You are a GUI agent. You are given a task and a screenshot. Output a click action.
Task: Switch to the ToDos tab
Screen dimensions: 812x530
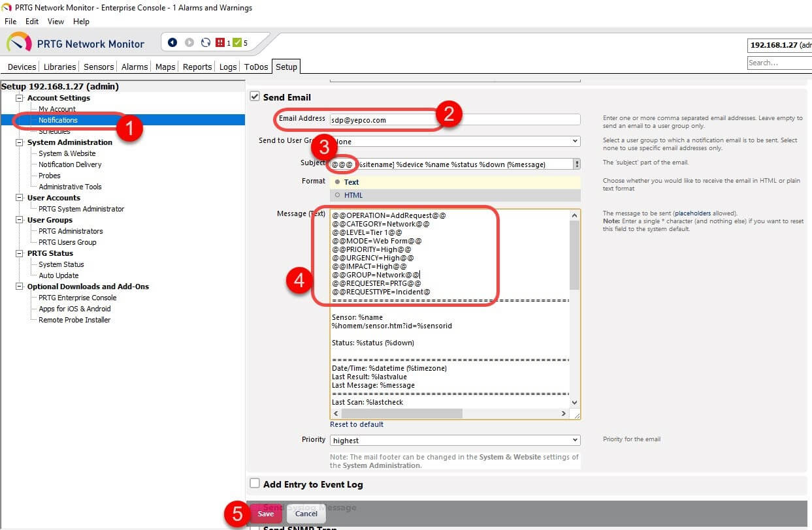(256, 67)
